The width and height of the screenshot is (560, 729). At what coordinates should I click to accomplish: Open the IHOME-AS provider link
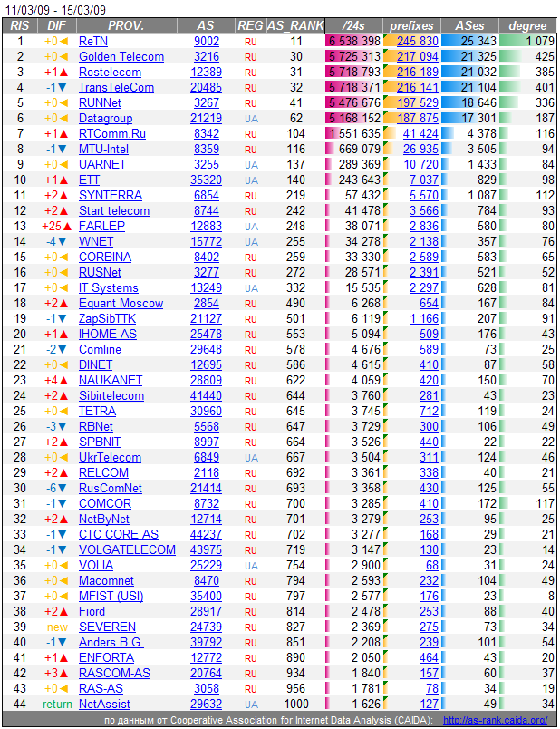107,334
